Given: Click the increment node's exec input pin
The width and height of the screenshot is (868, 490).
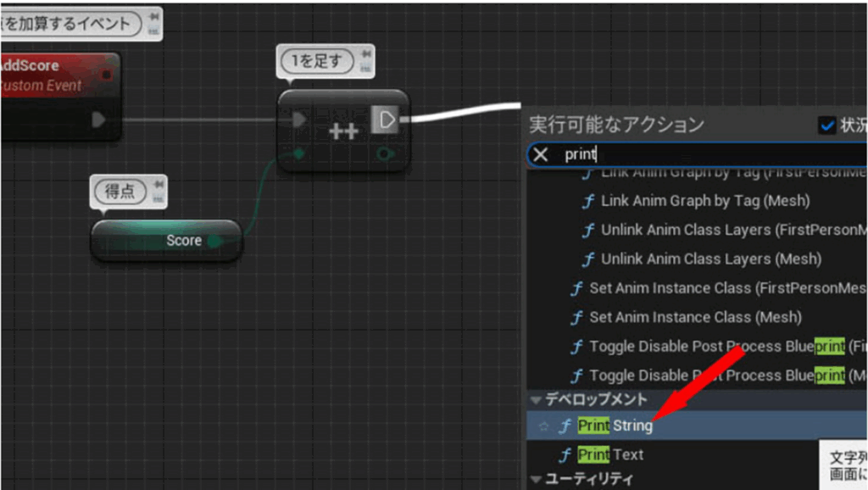Looking at the screenshot, I should [x=298, y=120].
